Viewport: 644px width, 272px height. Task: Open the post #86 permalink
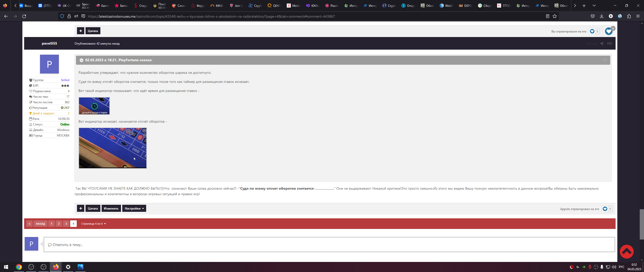click(609, 44)
